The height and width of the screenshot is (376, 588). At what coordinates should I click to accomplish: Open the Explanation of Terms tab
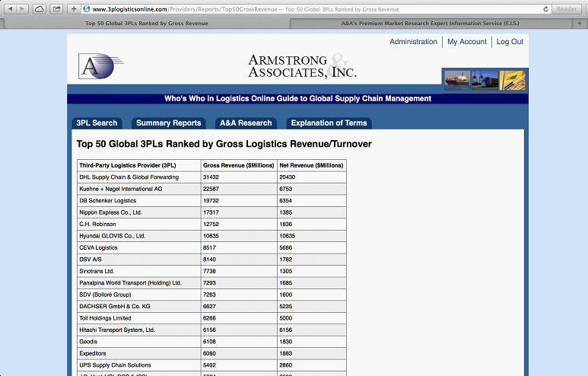(329, 123)
